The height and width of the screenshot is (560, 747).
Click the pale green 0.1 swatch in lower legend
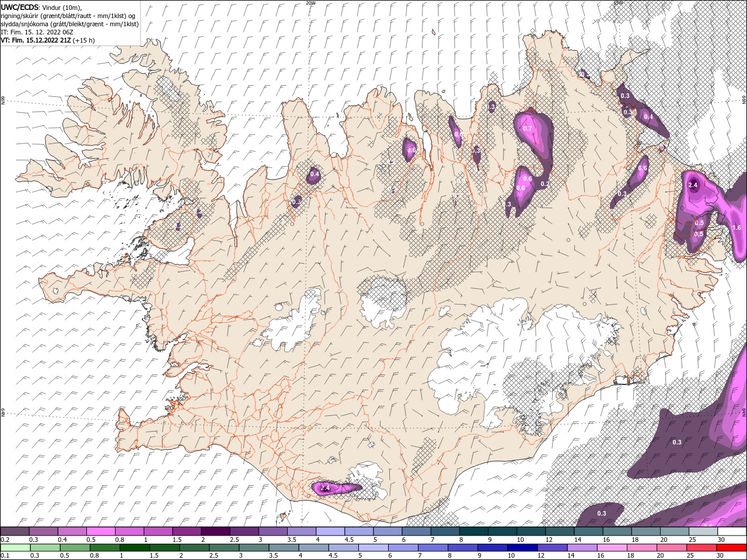tap(15, 548)
